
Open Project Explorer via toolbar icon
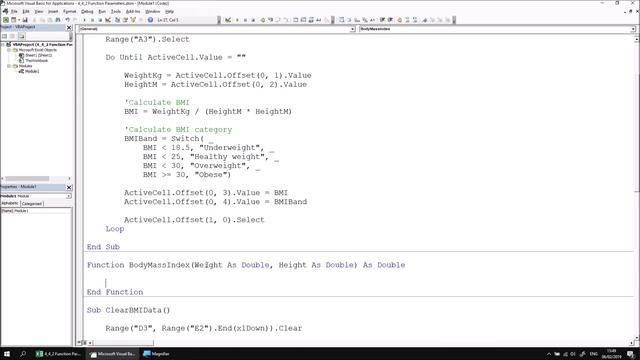pyautogui.click(x=118, y=20)
